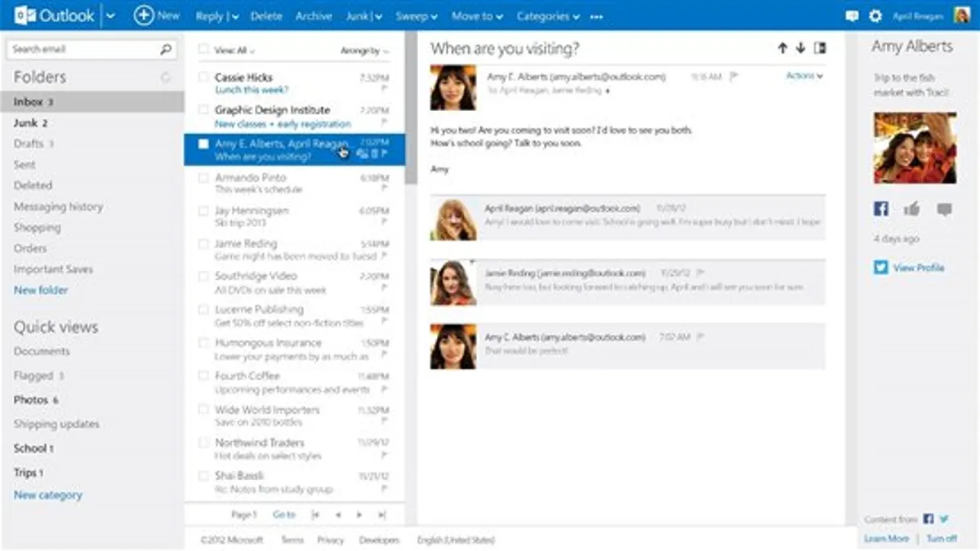Click April Reagan's profile picture
The height and width of the screenshot is (551, 980).
click(962, 16)
